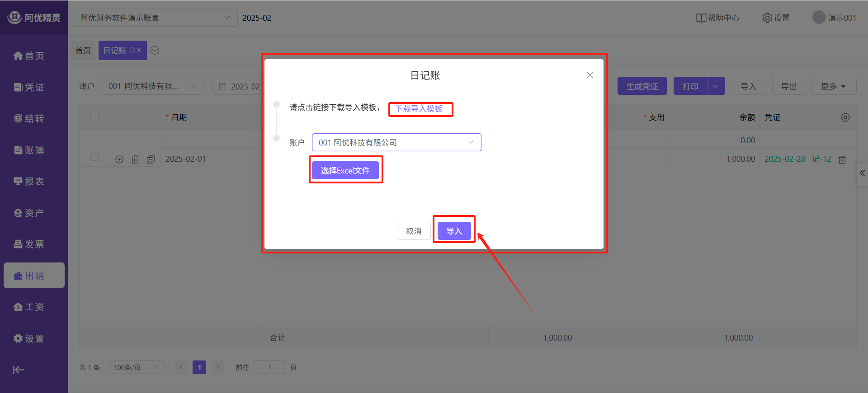Screen dimensions: 868x393
Task: Open 出纳 in the sidebar
Action: click(x=34, y=276)
